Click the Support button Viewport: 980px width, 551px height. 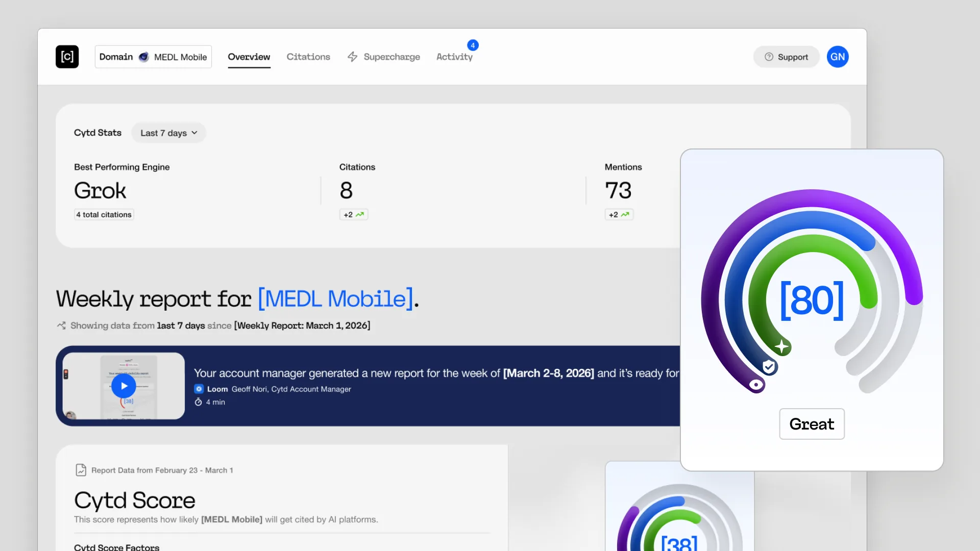[786, 57]
